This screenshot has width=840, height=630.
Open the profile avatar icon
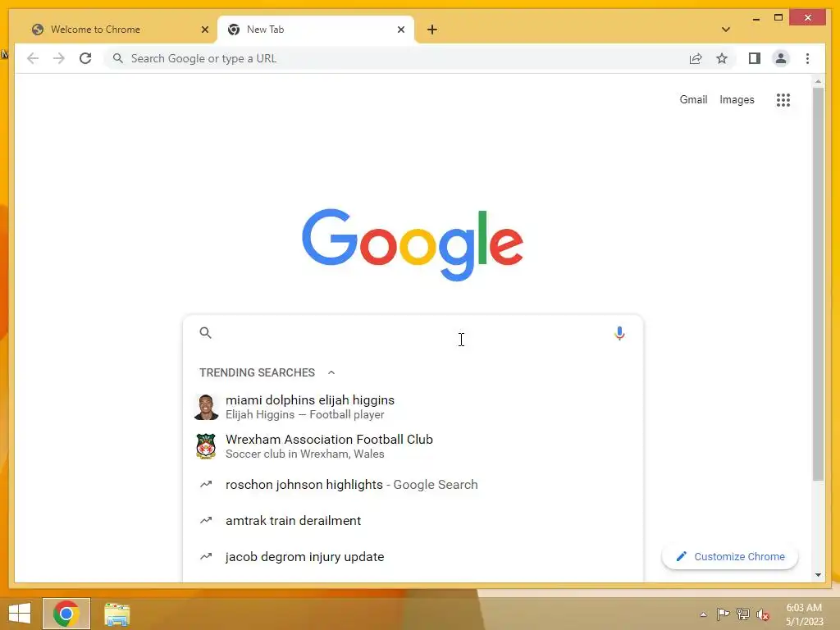781,58
